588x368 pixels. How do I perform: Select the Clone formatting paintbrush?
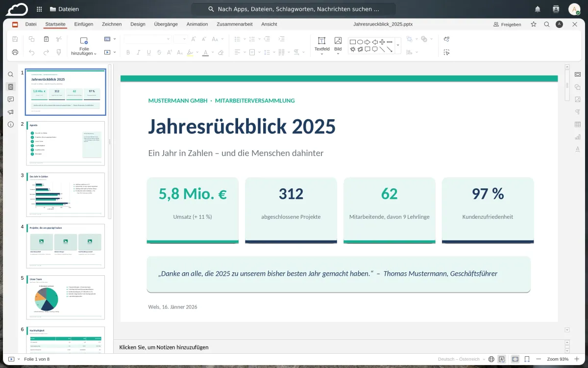click(x=59, y=52)
